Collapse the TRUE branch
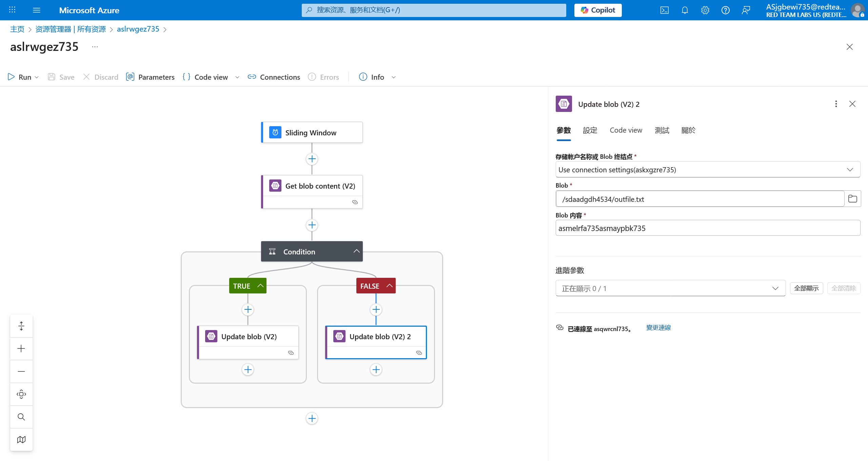The height and width of the screenshot is (461, 868). pos(260,286)
